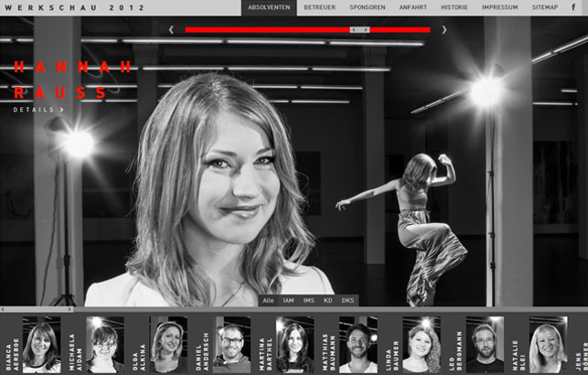Viewport: 588px width, 375px height.
Task: Click the thumbnail strip scrollbar handle
Action: pyautogui.click(x=37, y=309)
